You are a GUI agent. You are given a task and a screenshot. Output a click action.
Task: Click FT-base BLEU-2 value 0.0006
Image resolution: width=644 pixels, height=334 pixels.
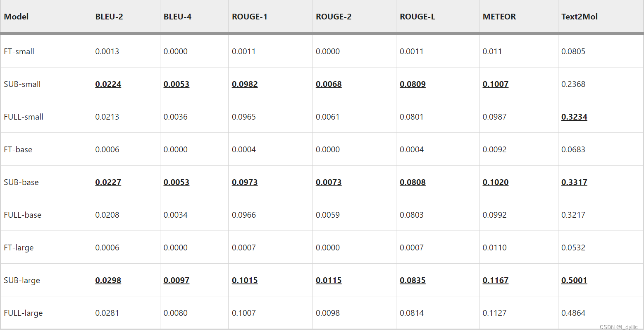(x=107, y=149)
